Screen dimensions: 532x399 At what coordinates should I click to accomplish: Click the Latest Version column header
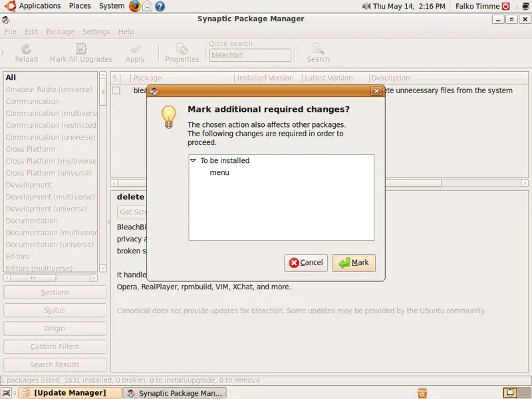pyautogui.click(x=335, y=78)
